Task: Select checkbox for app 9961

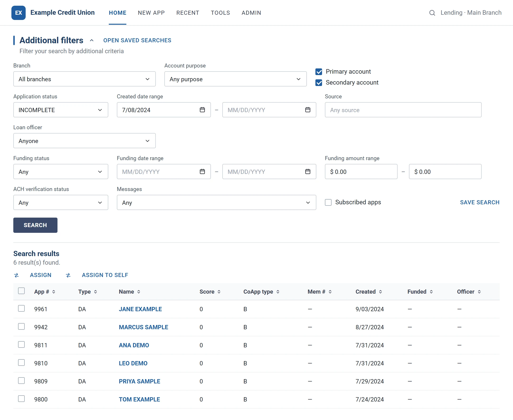Action: point(22,309)
